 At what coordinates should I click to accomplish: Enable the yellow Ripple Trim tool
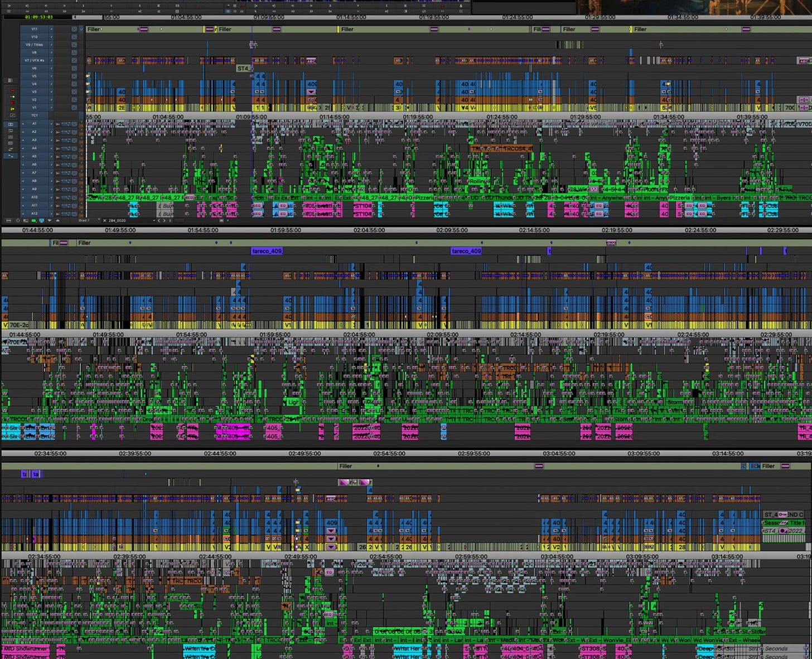pyautogui.click(x=12, y=109)
